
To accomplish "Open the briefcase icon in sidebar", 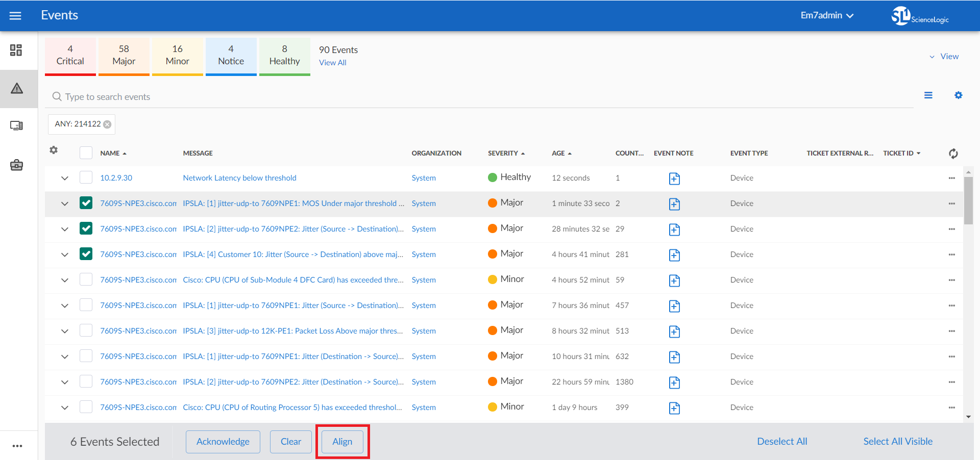I will pos(16,165).
